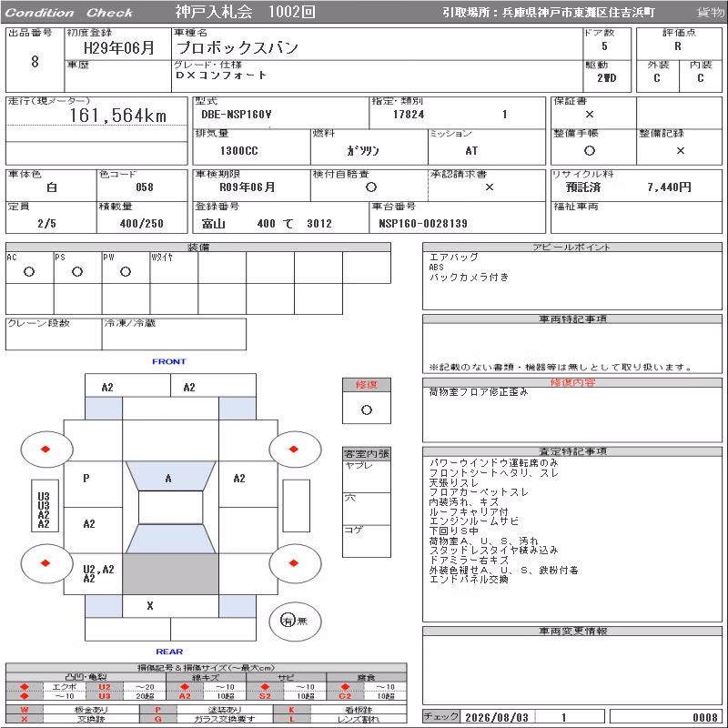Viewport: 728px width, 728px height.
Task: Select the exterior grade C under 外装
Action: 656,77
